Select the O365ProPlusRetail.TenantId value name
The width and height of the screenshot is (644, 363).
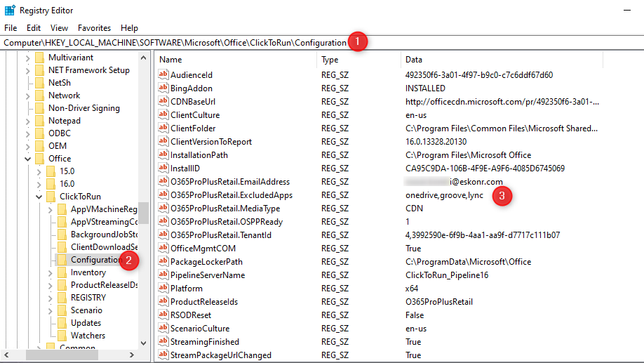click(x=221, y=235)
